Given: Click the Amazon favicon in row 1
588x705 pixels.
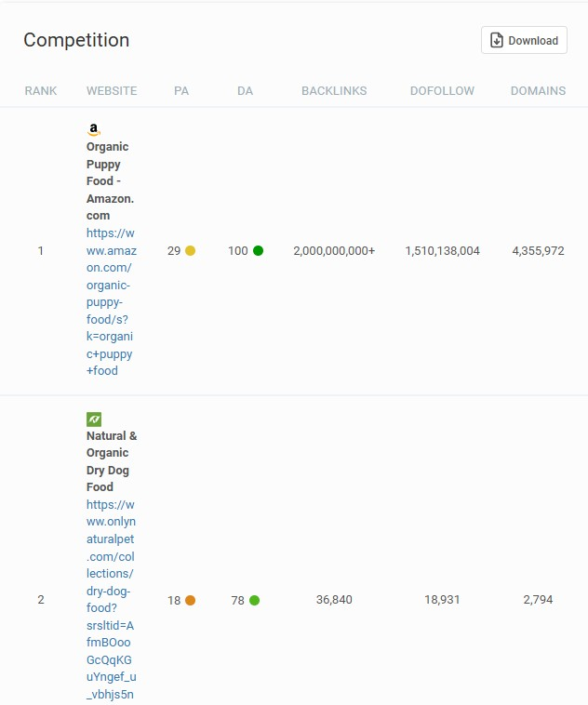Looking at the screenshot, I should click(94, 129).
